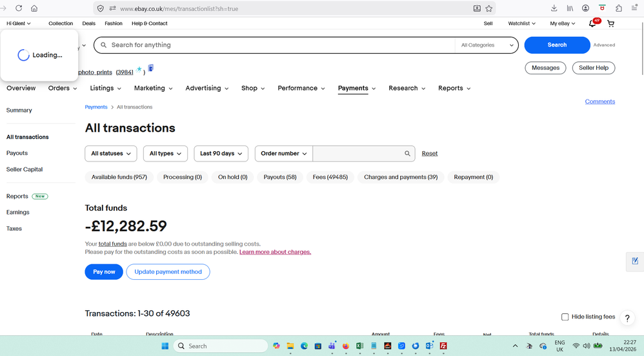This screenshot has width=644, height=356.
Task: Open the Windows Start menu
Action: [165, 346]
